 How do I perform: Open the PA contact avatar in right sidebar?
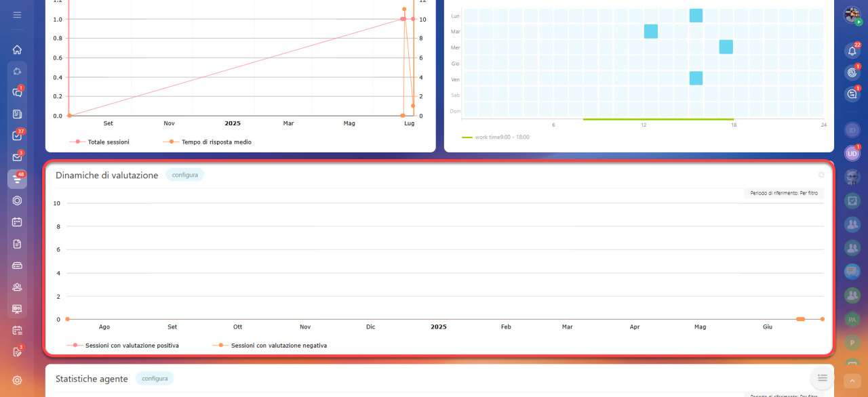click(x=852, y=319)
